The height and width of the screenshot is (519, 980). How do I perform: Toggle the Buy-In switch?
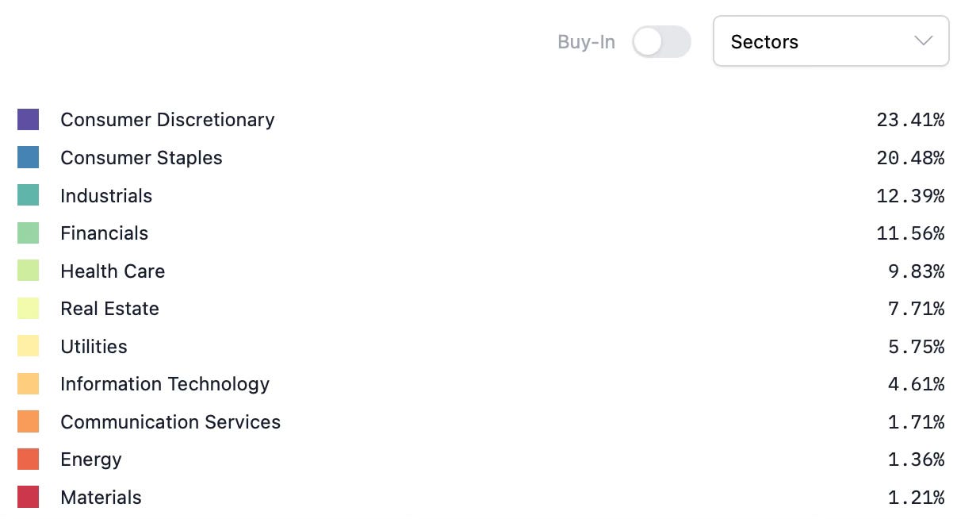[661, 42]
